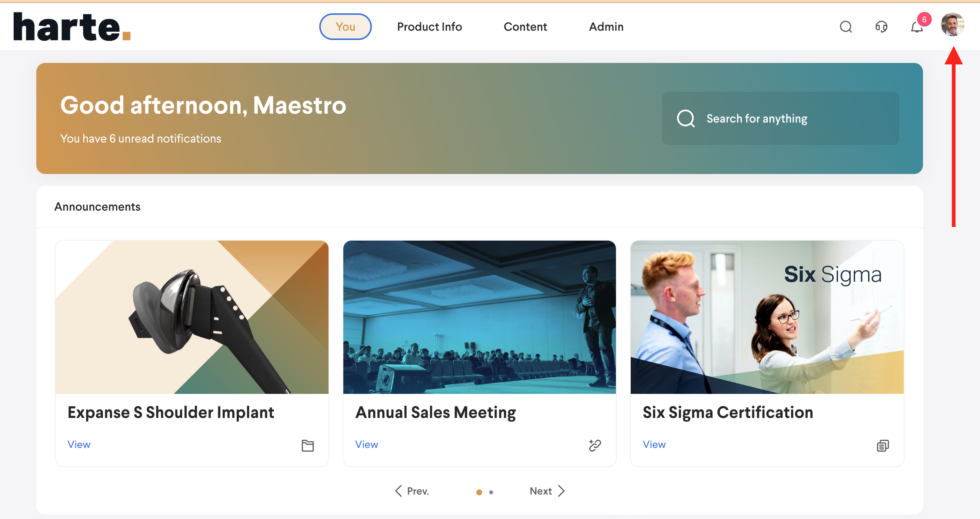Viewport: 980px width, 519px height.
Task: Click the search magnifier icon in header
Action: point(845,27)
